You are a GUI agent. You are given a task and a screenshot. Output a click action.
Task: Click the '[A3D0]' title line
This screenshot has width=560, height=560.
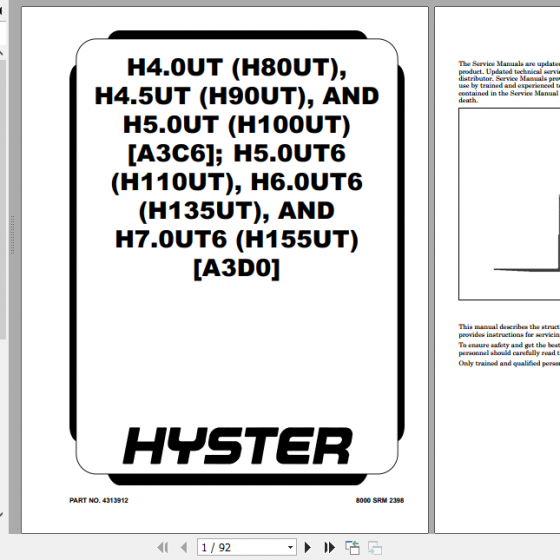tap(237, 268)
